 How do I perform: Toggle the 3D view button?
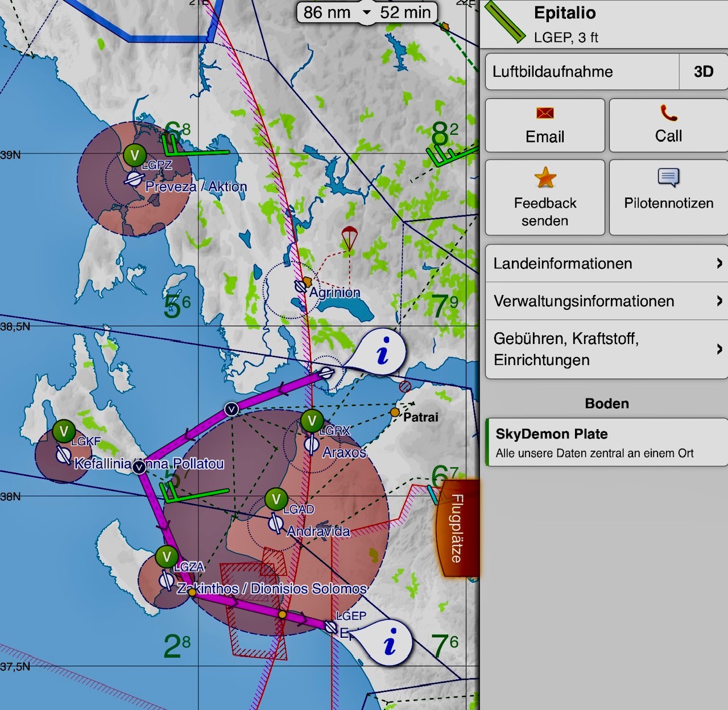pos(703,72)
